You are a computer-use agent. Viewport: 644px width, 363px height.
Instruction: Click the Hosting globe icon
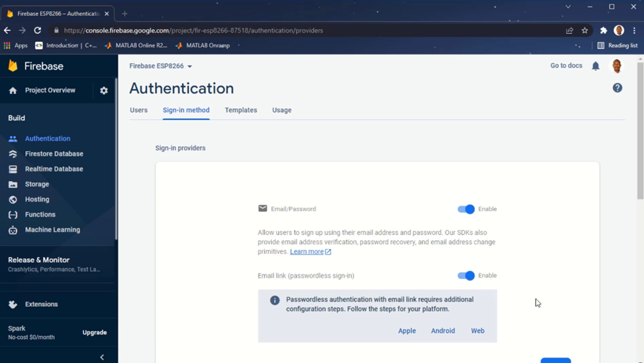(13, 199)
